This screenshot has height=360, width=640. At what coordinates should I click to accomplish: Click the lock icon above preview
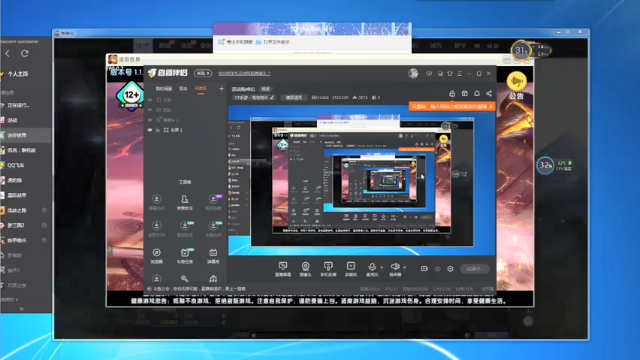tap(452, 93)
